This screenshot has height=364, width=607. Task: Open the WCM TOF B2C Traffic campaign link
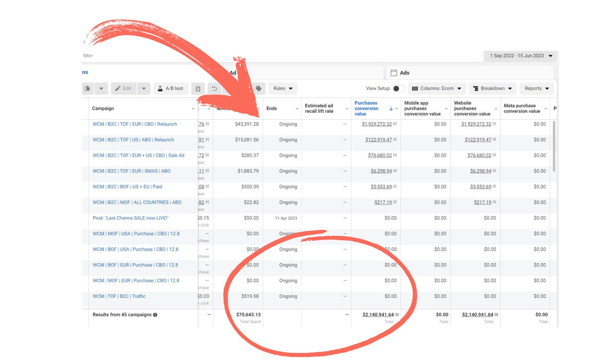pyautogui.click(x=119, y=296)
